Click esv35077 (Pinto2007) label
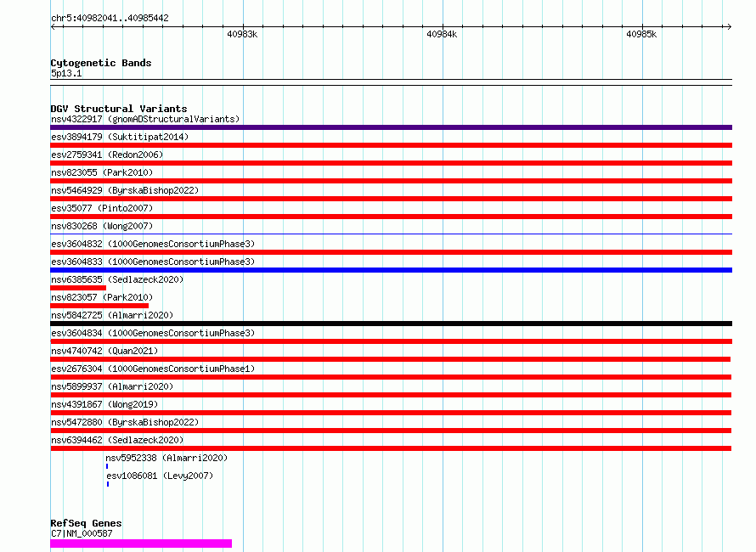 point(102,208)
